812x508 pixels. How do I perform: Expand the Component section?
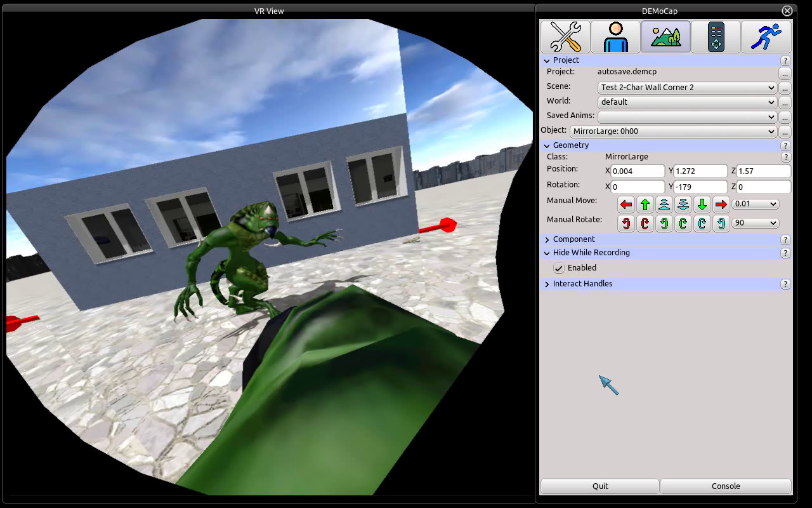pos(547,239)
